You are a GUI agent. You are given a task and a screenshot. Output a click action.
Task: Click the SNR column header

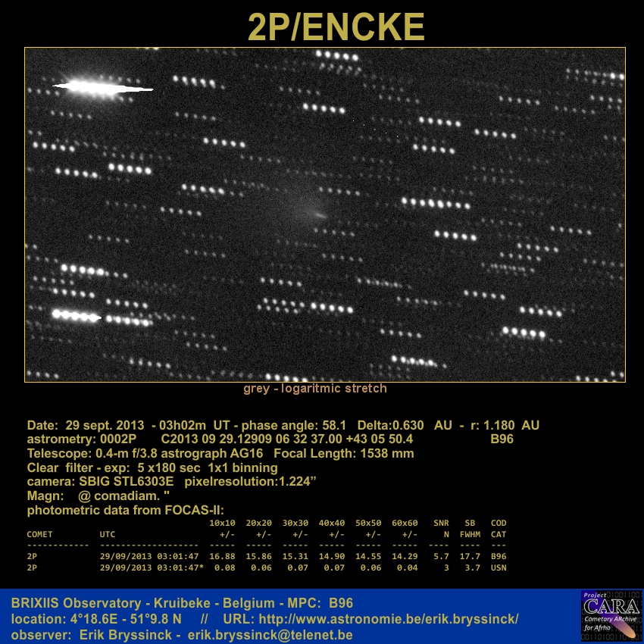441,524
